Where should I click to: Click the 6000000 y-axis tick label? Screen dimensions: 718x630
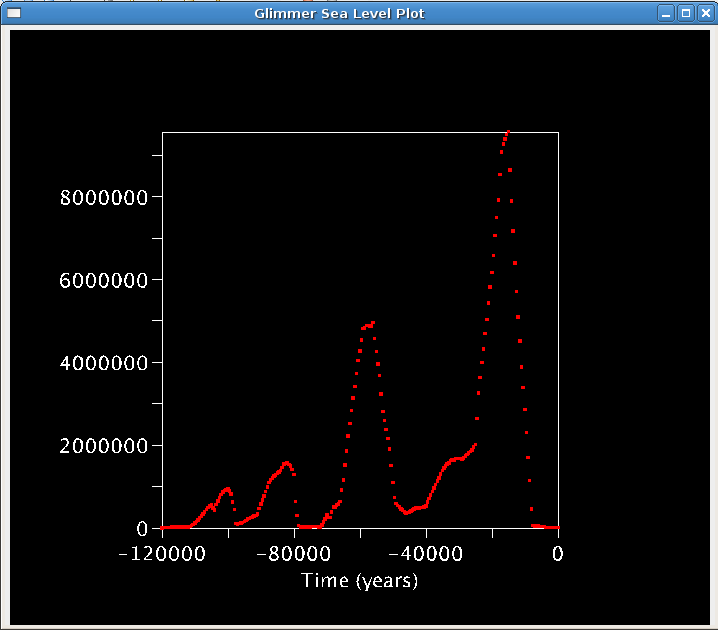click(104, 280)
